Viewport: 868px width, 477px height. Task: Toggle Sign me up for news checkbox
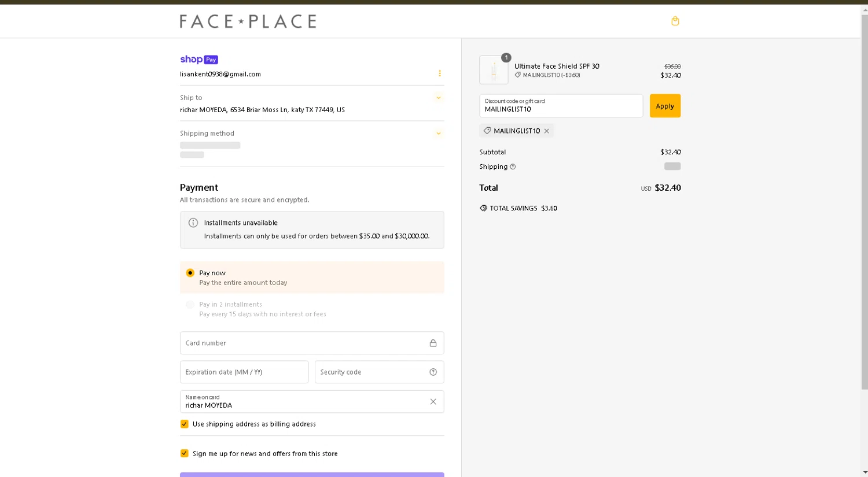184,453
